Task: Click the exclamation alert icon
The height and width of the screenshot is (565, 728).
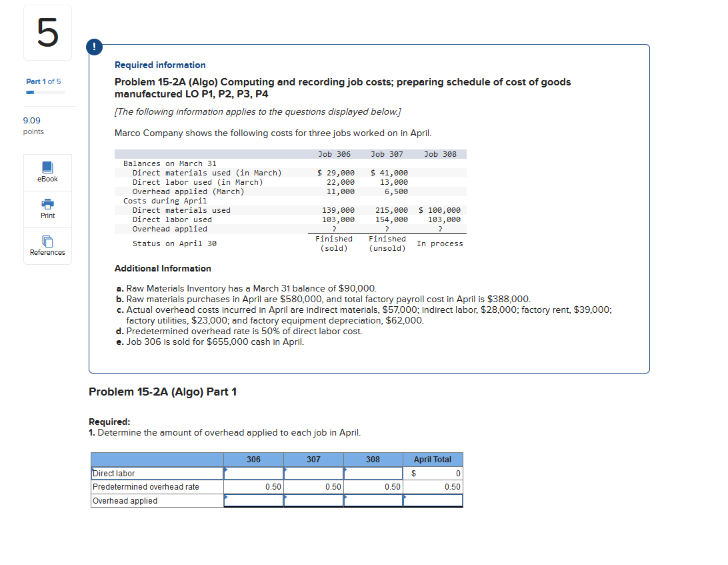Action: tap(94, 47)
